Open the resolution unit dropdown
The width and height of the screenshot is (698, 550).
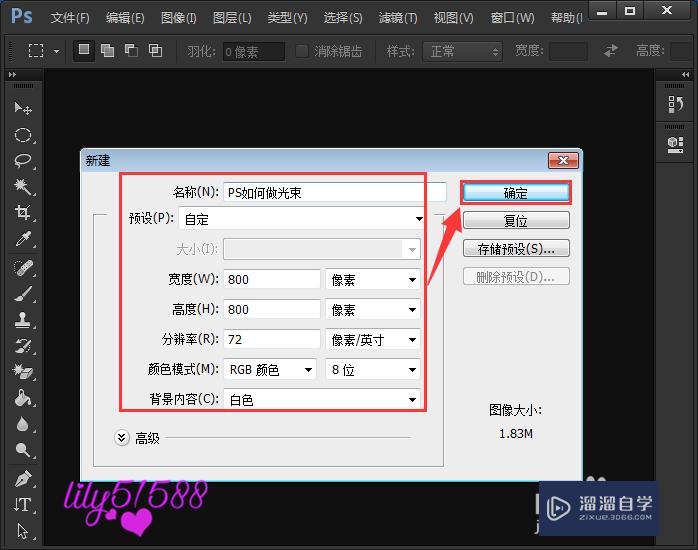373,340
